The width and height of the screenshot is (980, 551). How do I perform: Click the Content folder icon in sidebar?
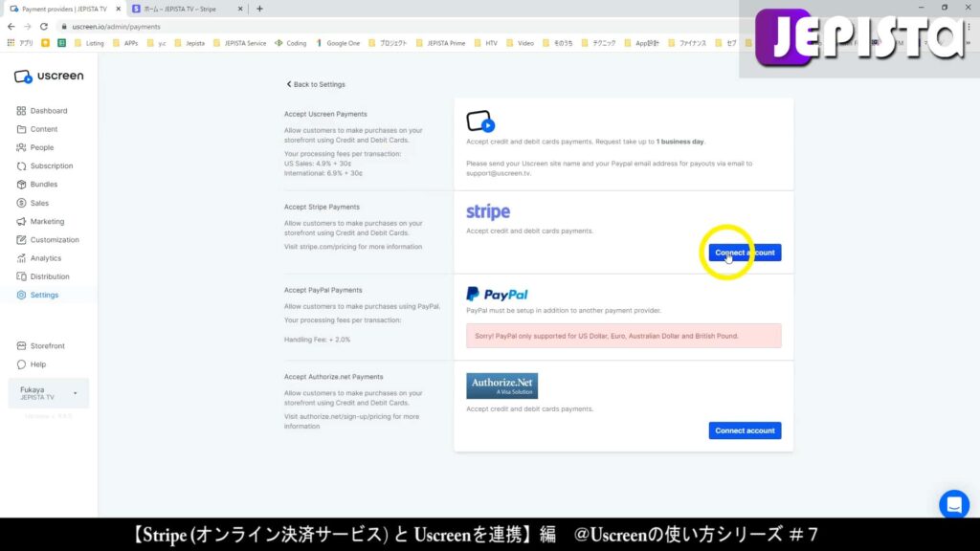point(21,129)
